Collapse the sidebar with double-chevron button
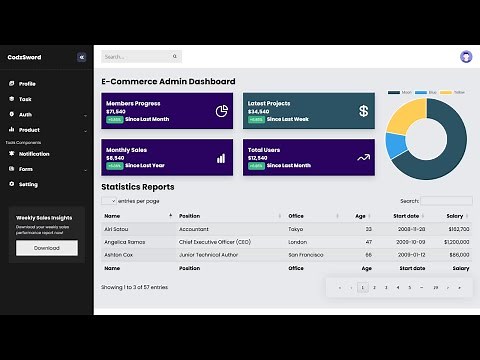This screenshot has width=480, height=360. [x=82, y=57]
